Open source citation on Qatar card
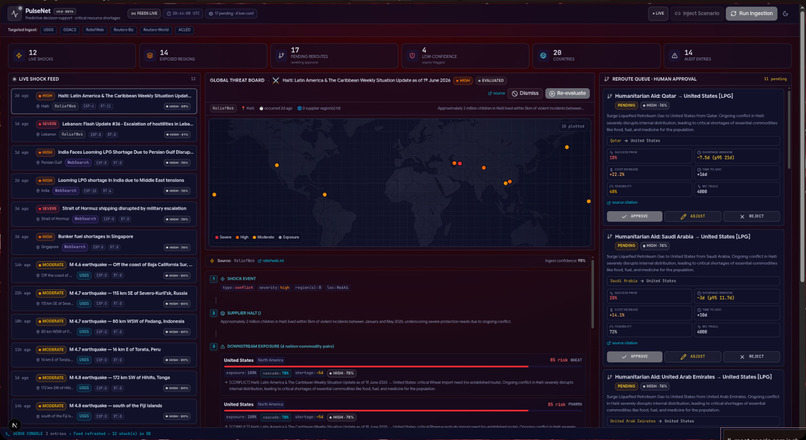 622,203
